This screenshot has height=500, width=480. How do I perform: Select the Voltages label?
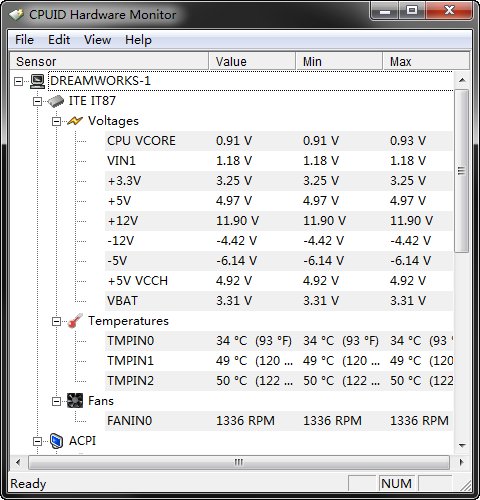(113, 121)
